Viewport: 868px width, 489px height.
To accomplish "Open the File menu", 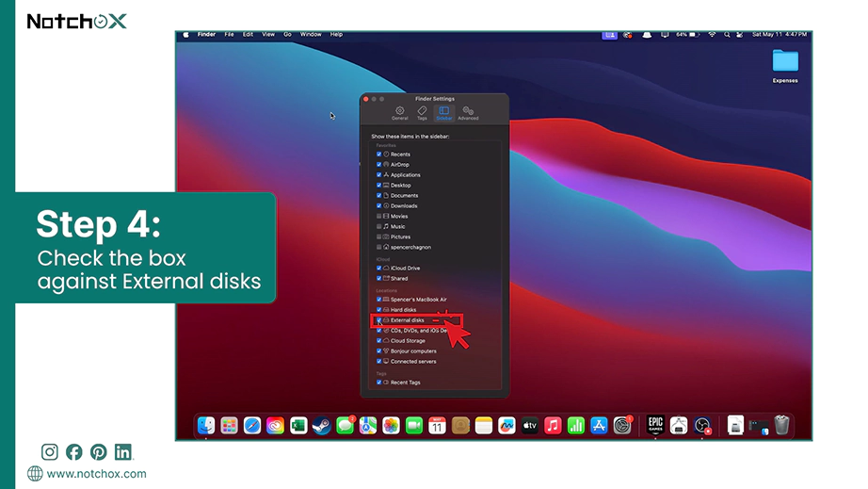I will pyautogui.click(x=229, y=34).
